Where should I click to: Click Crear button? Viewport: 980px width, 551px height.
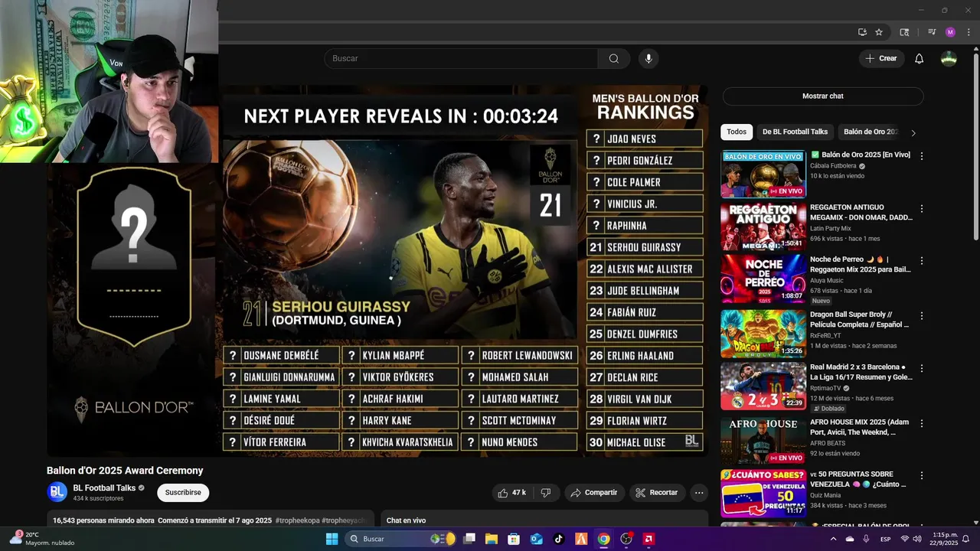tap(881, 59)
